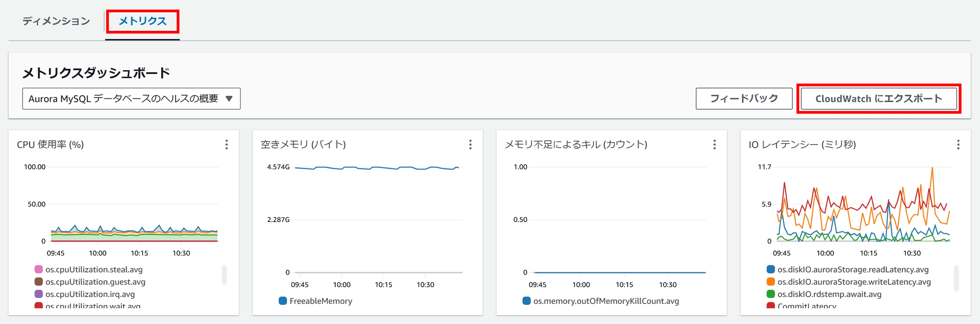Click the メトリクスダッシュボード heading
The height and width of the screenshot is (324, 980).
click(96, 73)
